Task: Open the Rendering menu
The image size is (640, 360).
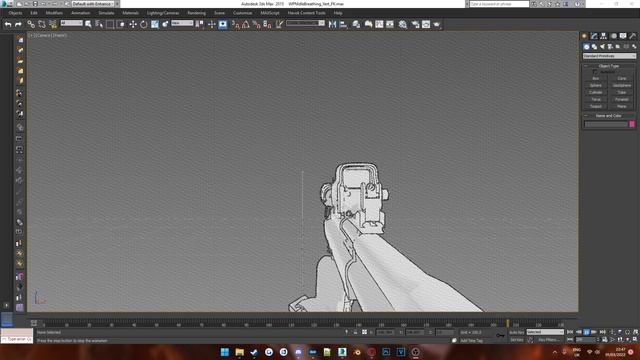Action: (196, 13)
